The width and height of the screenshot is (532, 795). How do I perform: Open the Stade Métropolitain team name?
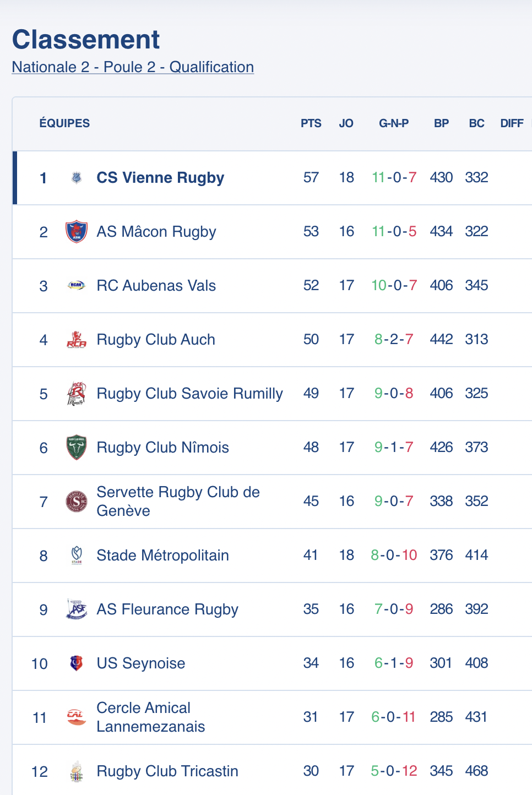(162, 556)
